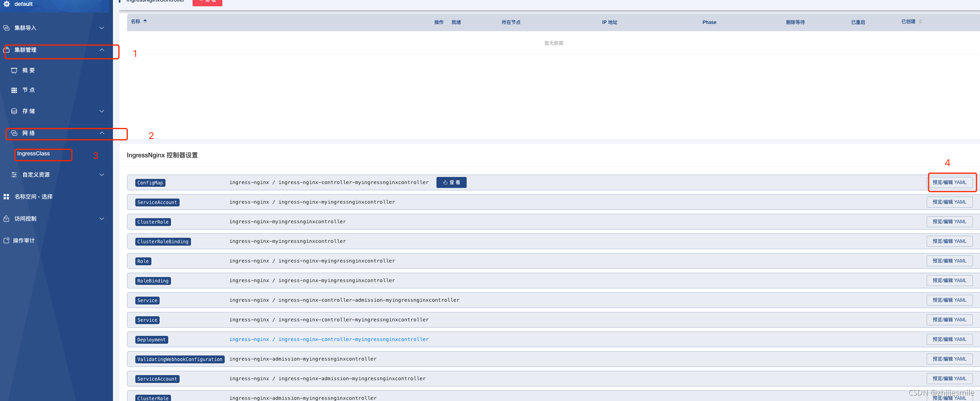Click the 操作 column header
Viewport: 980px width, 401px height.
[439, 22]
